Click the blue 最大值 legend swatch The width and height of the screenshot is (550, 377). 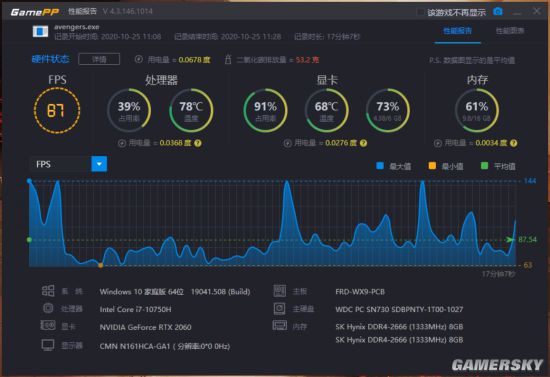tap(380, 166)
